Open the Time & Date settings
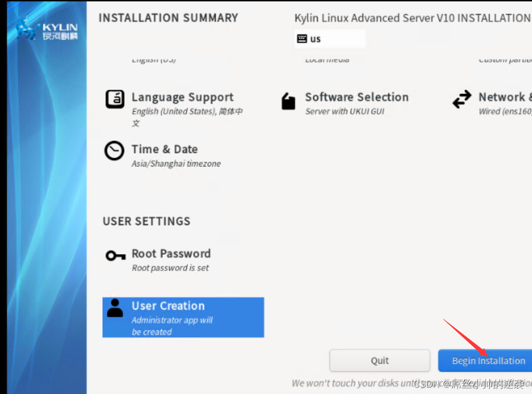The width and height of the screenshot is (532, 394). 164,150
